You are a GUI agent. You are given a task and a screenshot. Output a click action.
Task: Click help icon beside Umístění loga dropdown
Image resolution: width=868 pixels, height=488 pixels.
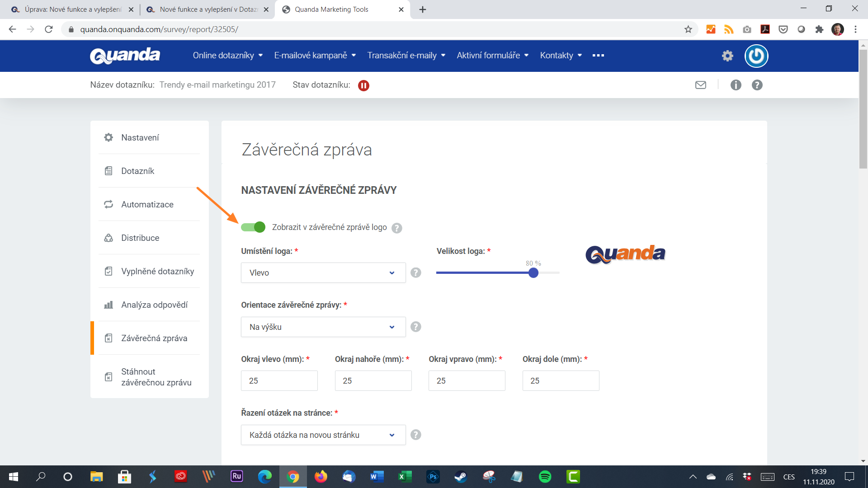pos(415,272)
